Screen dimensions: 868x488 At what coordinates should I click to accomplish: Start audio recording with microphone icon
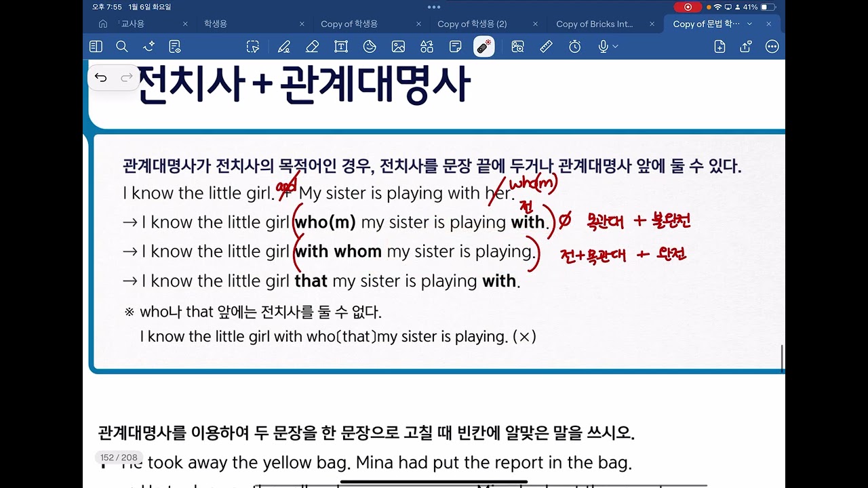click(x=603, y=47)
